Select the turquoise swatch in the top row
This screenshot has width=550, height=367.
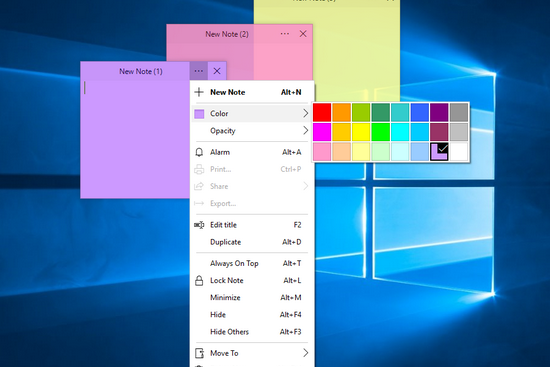pos(400,112)
